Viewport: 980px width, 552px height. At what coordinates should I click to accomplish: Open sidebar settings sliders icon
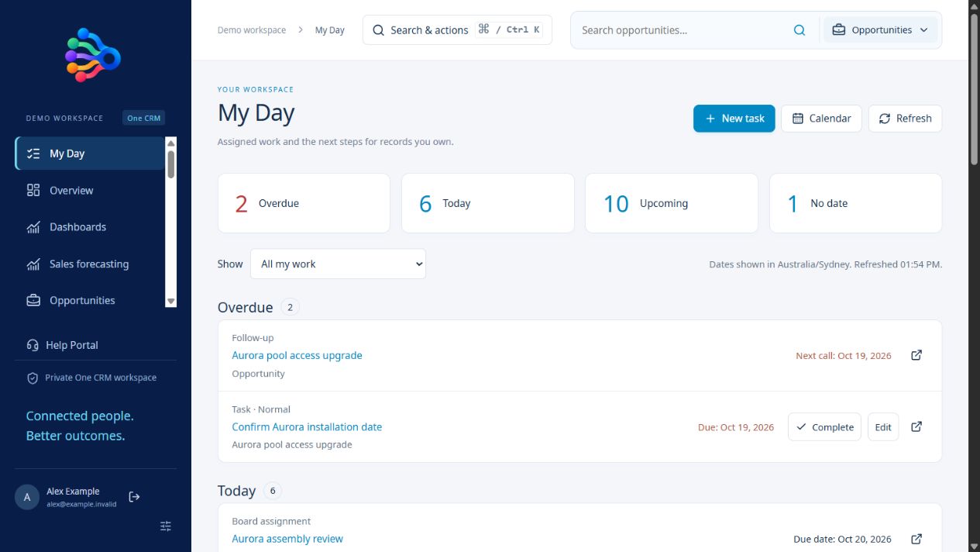coord(166,526)
